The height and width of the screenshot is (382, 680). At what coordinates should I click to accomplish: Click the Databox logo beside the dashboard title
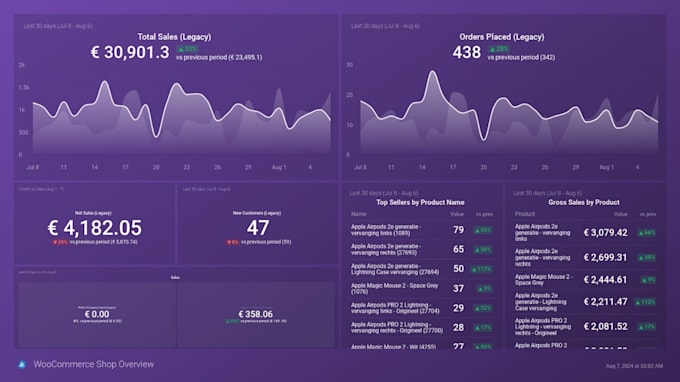[22, 365]
